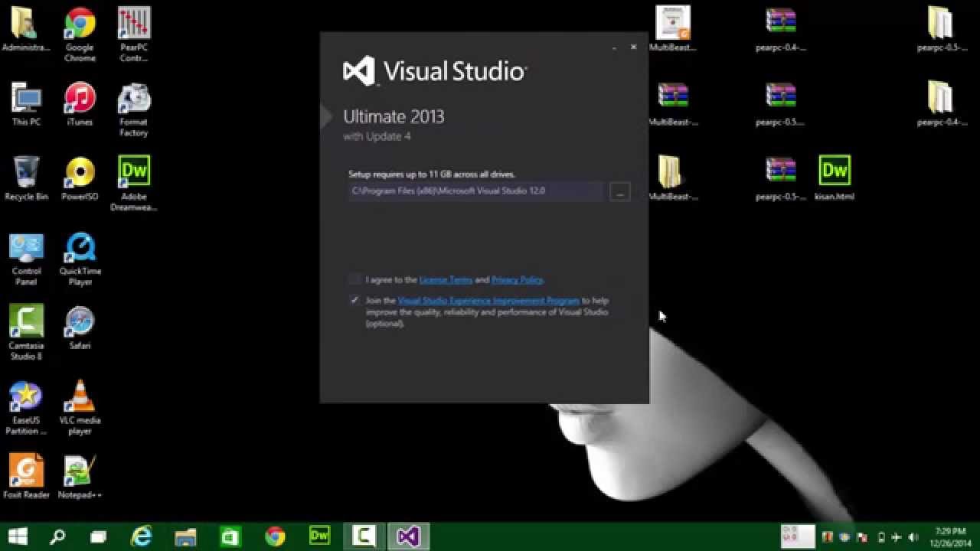Screen dimensions: 980x551
Task: Select the This PC desktop icon
Action: coord(26,105)
